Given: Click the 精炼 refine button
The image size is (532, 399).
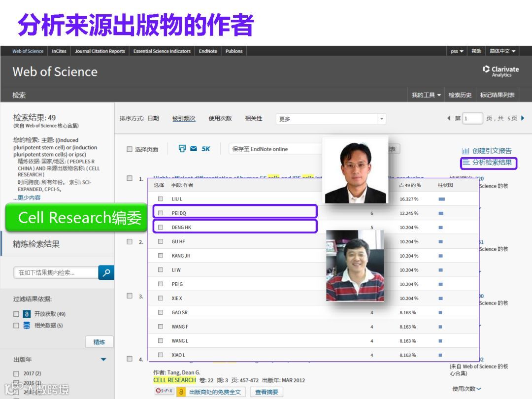Looking at the screenshot, I should point(99,342).
